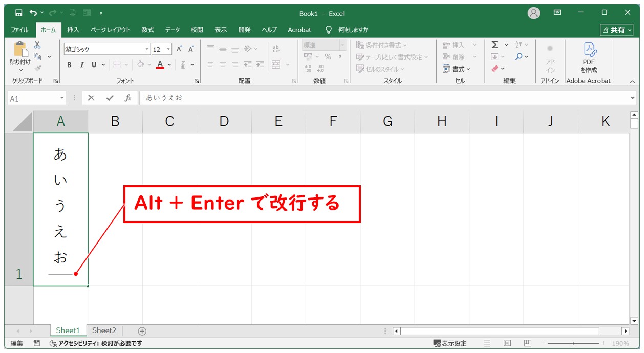
Task: Open the フォント dialog launcher
Action: (x=197, y=81)
